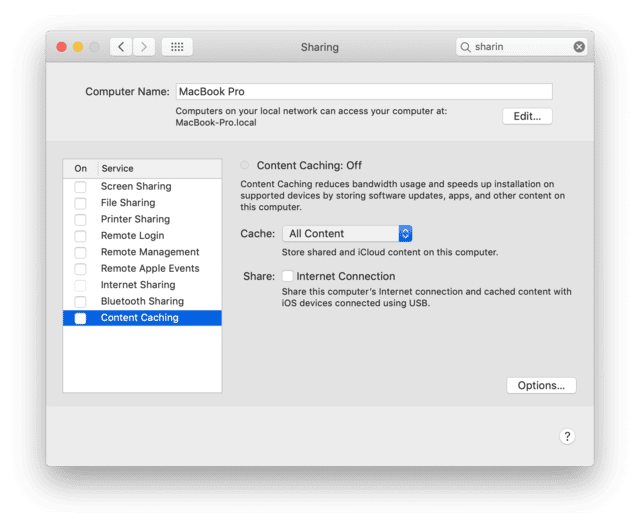Select the Printer Sharing service row

click(142, 219)
